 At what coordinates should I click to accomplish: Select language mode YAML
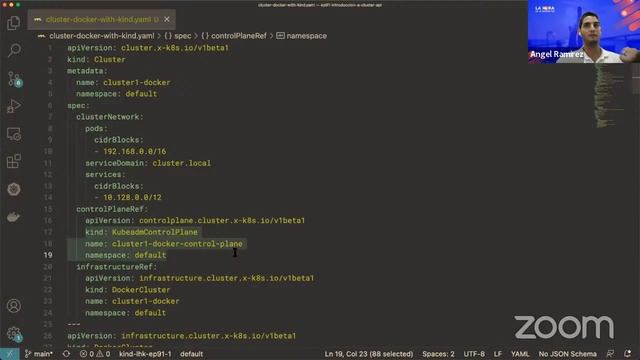click(520, 354)
